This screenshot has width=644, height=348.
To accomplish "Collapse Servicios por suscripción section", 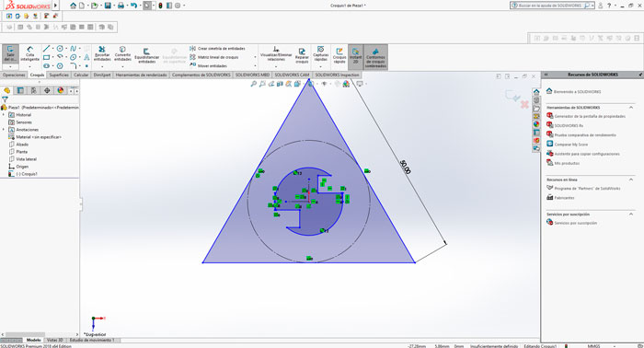I will [x=631, y=215].
